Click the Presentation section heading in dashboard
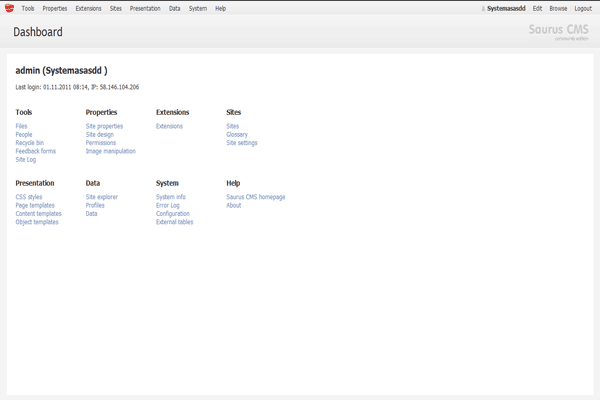Image resolution: width=600 pixels, height=400 pixels. [x=35, y=183]
